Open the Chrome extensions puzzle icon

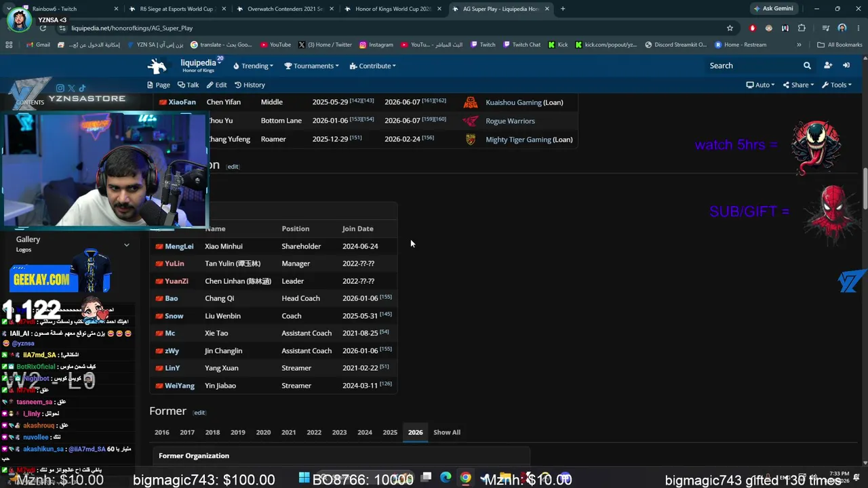(x=802, y=28)
